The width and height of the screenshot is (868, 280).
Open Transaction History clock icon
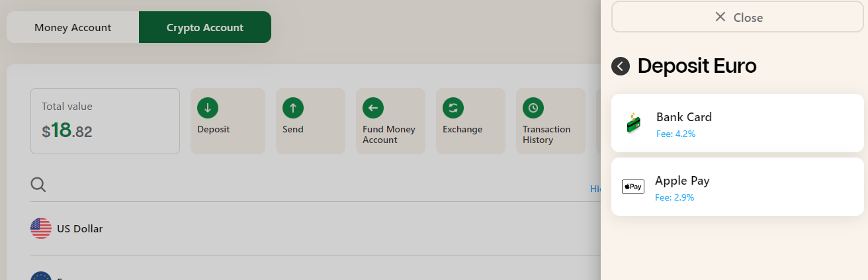coord(533,107)
